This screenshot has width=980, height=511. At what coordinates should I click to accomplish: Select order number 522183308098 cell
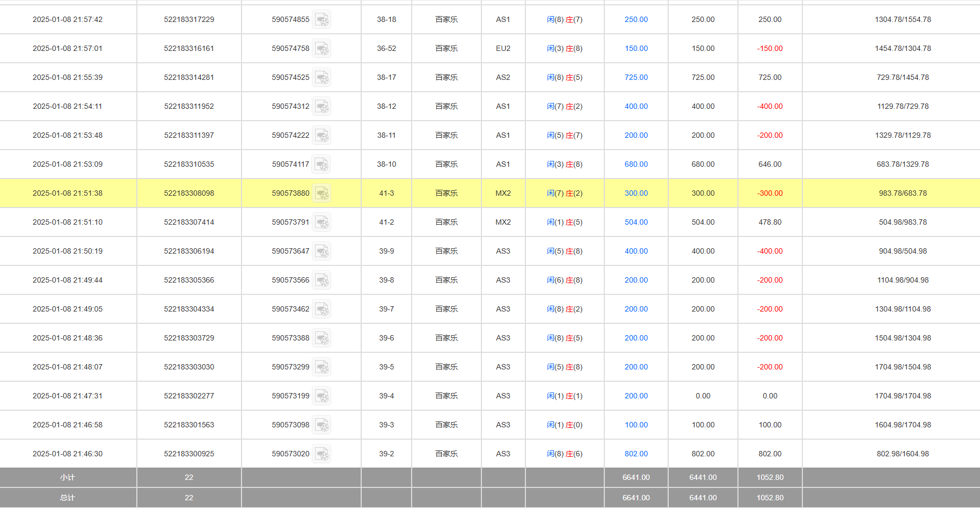(x=189, y=193)
